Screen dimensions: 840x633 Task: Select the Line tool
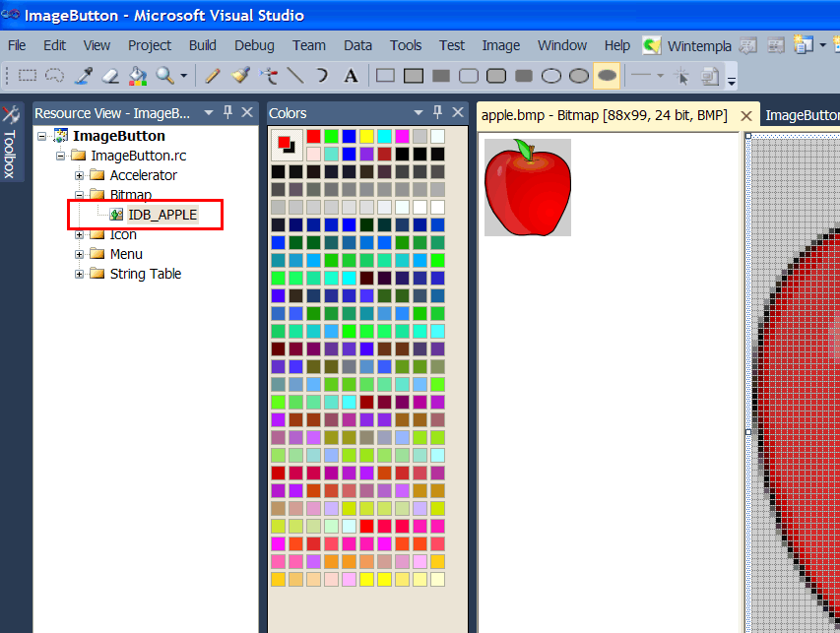click(295, 76)
